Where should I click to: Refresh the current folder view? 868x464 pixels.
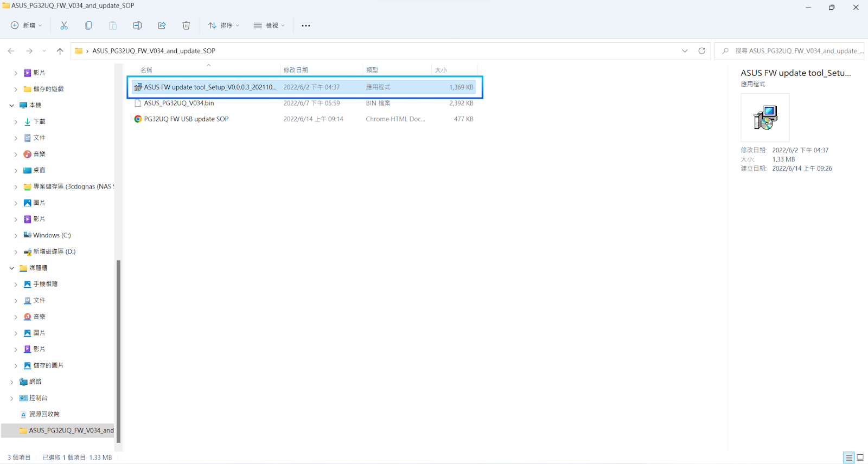point(701,51)
